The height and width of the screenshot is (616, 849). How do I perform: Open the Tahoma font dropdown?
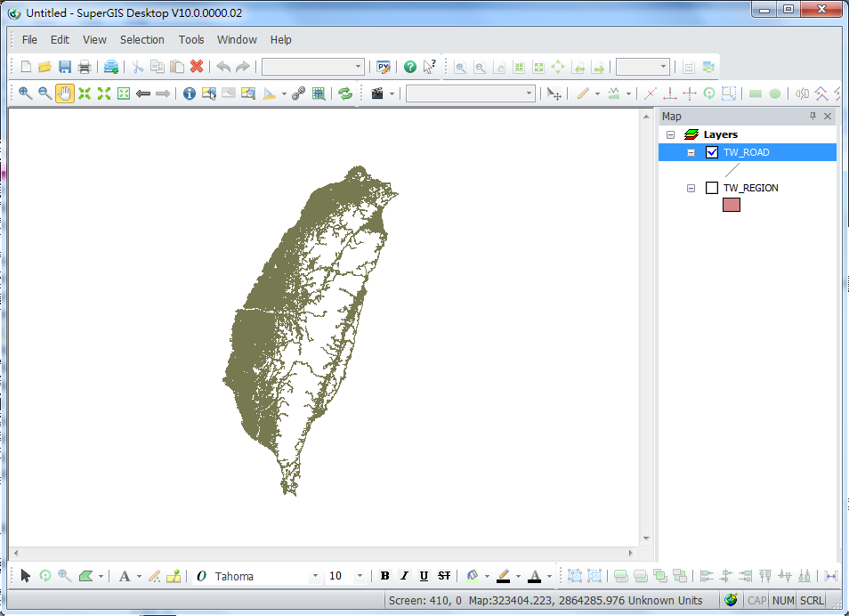[x=315, y=576]
